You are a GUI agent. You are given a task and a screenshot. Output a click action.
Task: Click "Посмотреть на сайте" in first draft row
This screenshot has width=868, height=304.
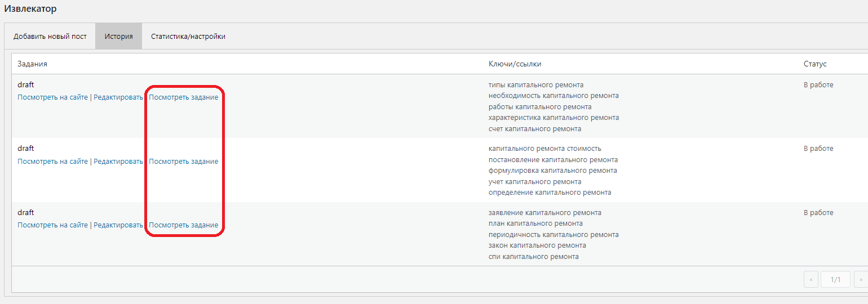[52, 97]
